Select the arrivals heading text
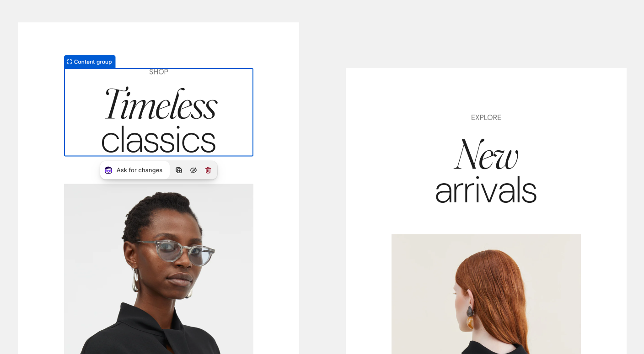Viewport: 644px width, 354px height. point(486,190)
